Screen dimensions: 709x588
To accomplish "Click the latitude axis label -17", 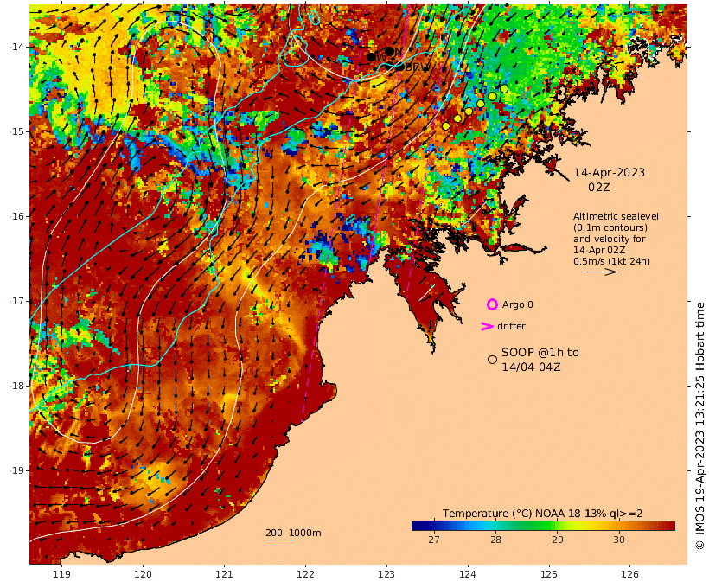I will (x=16, y=301).
